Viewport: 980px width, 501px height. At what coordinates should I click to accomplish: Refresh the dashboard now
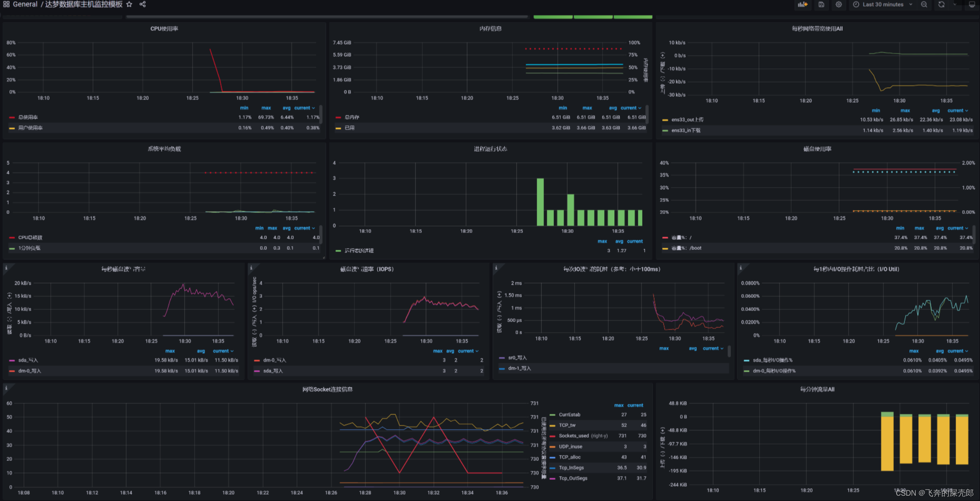click(x=941, y=4)
